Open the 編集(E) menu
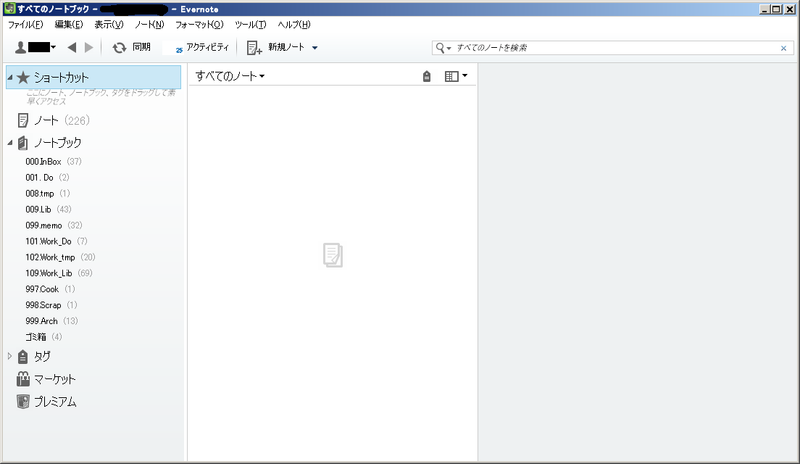800x464 pixels. click(69, 25)
